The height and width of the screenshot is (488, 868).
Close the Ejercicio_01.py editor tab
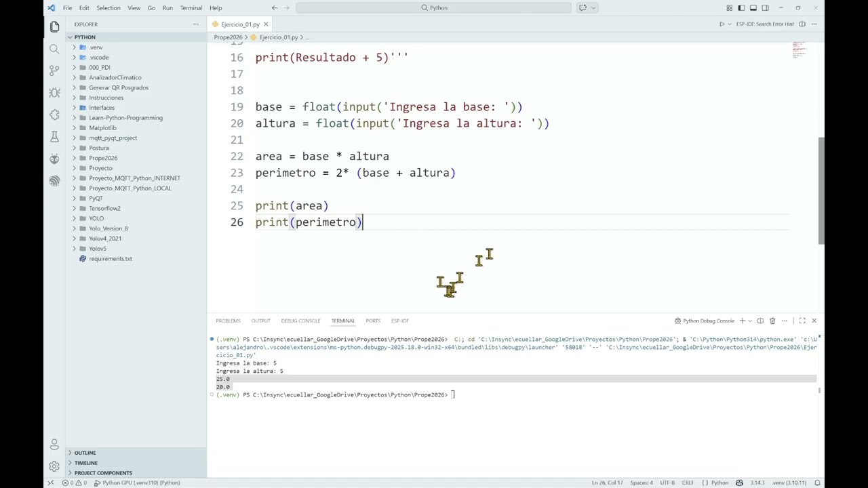coord(266,24)
